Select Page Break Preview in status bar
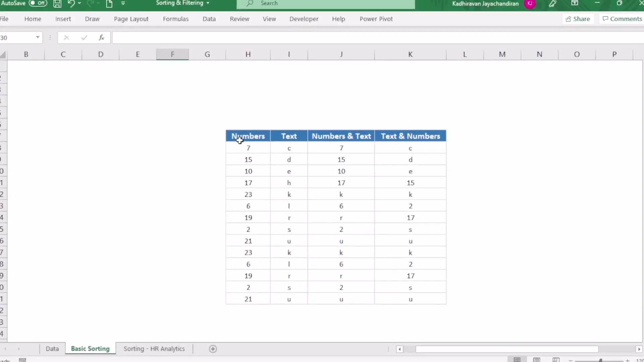 click(x=556, y=360)
